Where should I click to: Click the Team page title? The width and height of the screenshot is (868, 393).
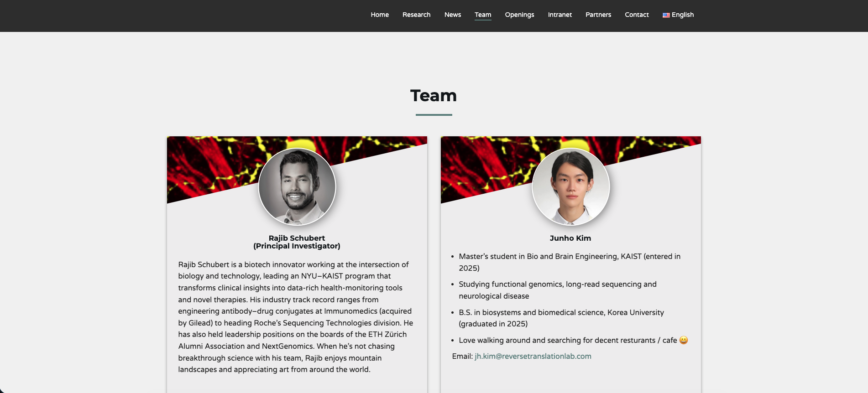[x=434, y=96]
